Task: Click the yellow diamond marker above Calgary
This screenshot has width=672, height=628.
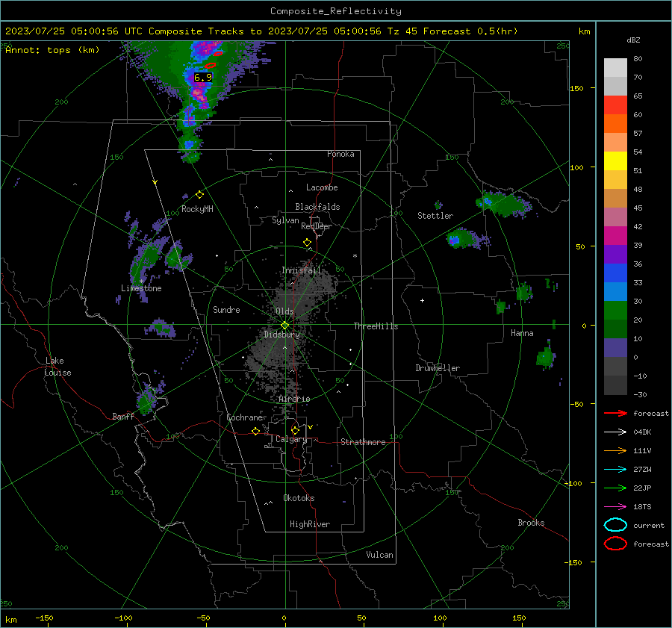Action: [295, 430]
